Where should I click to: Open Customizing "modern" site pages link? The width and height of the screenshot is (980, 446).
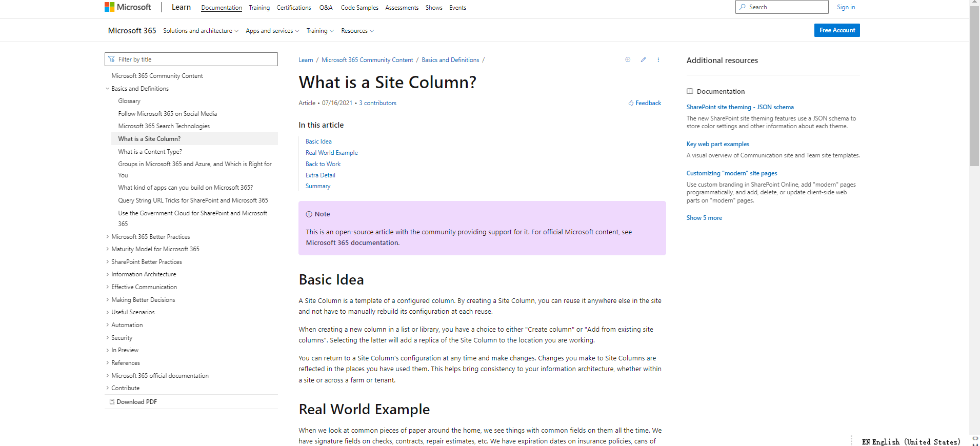732,173
